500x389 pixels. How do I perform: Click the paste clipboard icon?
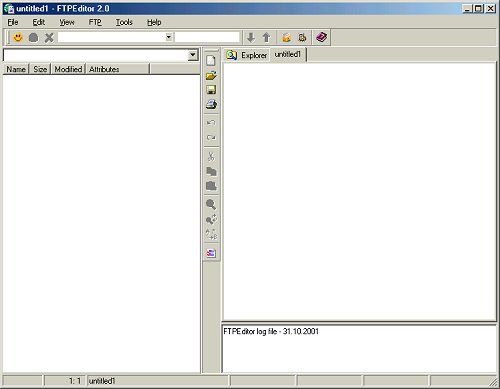[x=211, y=186]
